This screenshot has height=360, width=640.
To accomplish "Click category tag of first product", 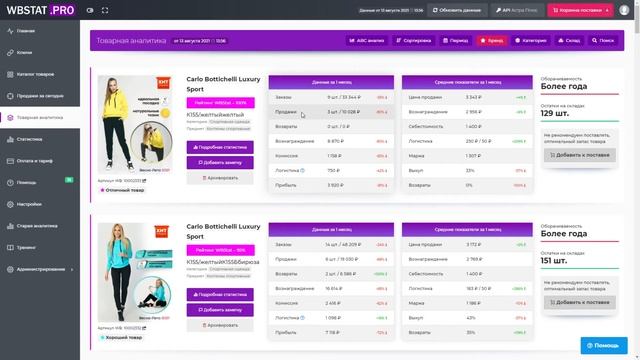I will click(229, 122).
